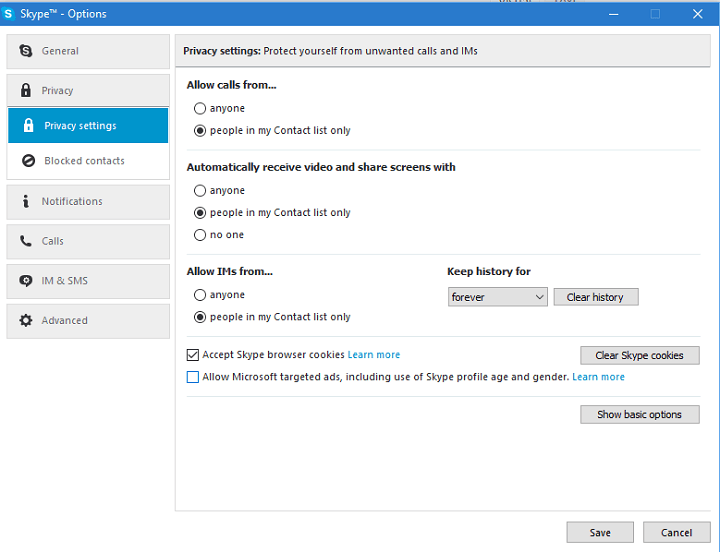The image size is (720, 552).
Task: Click the padlock icon beside Privacy
Action: (x=26, y=90)
